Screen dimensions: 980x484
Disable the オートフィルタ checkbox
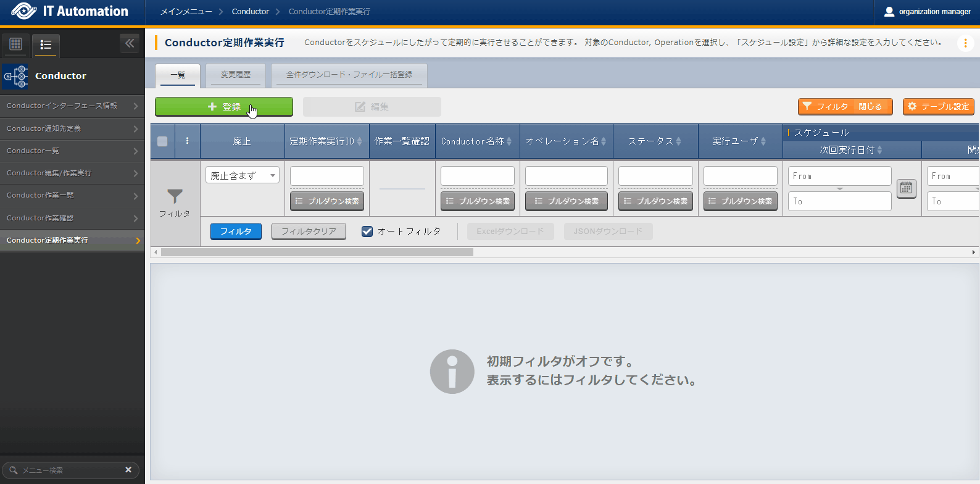tap(367, 232)
